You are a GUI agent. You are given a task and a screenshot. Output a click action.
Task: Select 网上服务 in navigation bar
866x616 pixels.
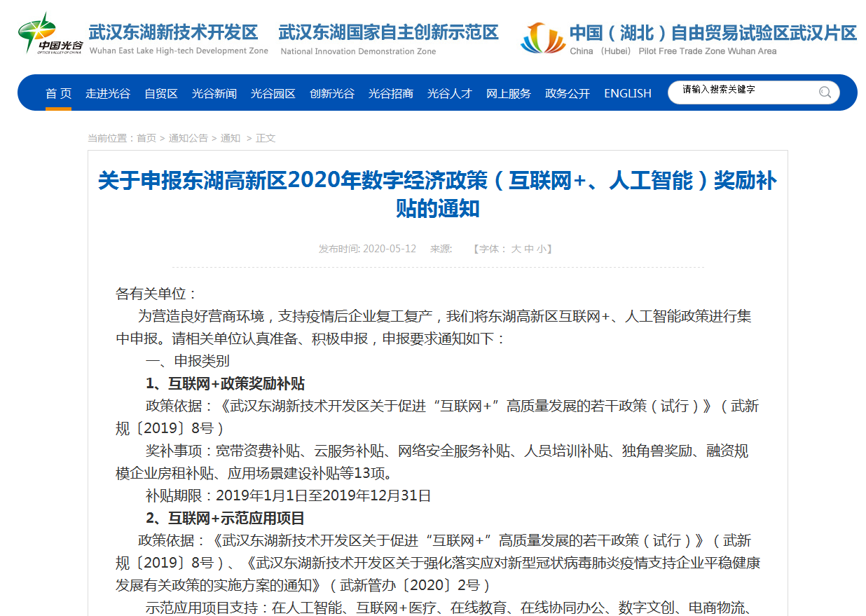(509, 93)
